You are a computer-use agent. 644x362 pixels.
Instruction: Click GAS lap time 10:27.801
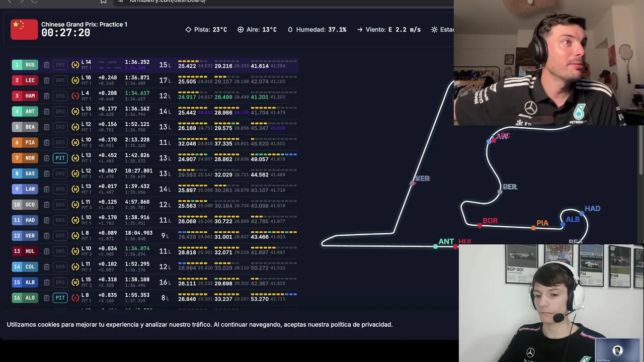pyautogui.click(x=138, y=171)
